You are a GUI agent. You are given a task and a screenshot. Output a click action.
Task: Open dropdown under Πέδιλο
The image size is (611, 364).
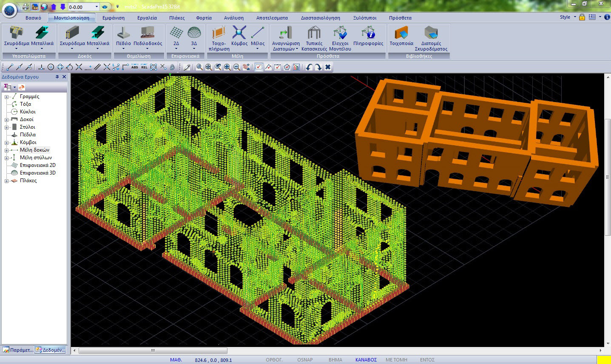pos(123,49)
